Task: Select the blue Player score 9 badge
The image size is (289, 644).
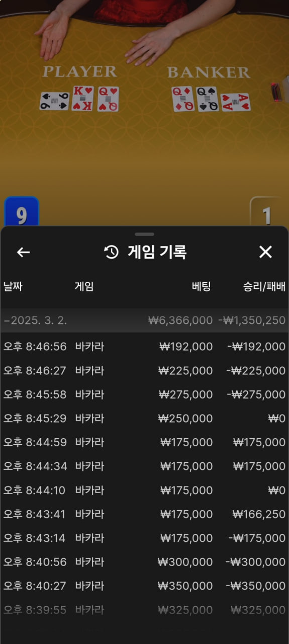Action: (22, 212)
